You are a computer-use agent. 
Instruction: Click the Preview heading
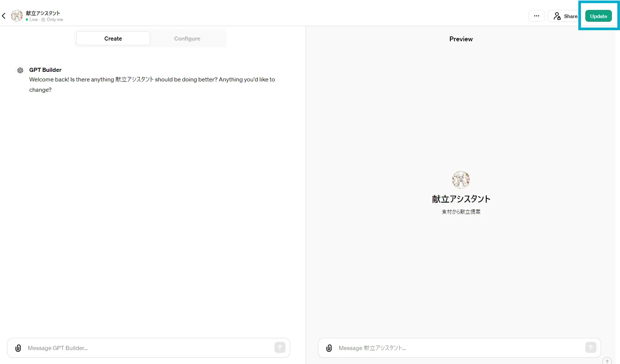click(x=461, y=39)
